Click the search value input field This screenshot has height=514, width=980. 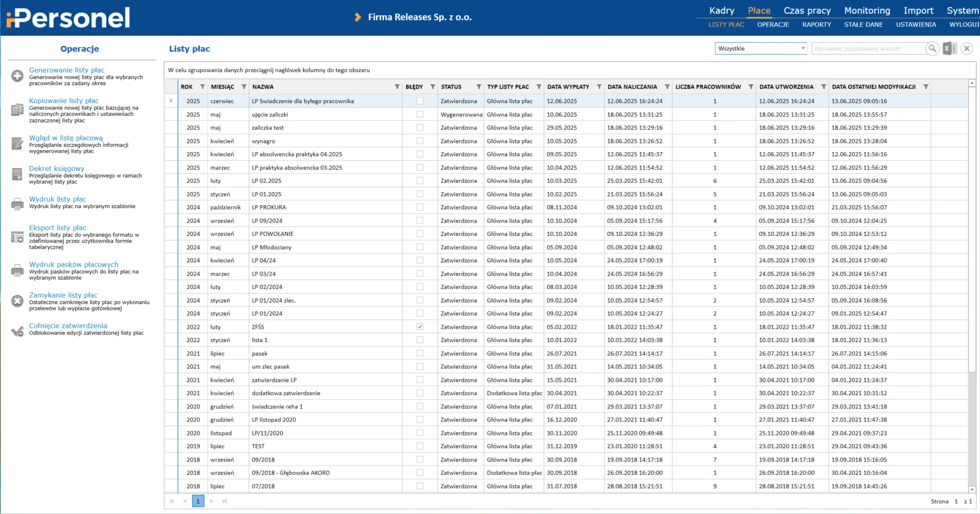coord(868,48)
